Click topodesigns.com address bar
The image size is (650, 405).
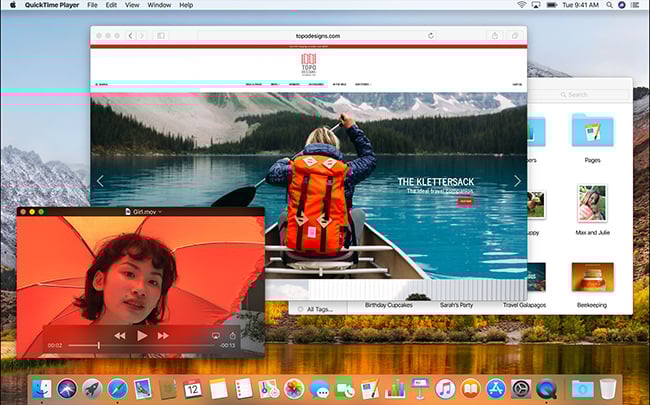(x=318, y=36)
